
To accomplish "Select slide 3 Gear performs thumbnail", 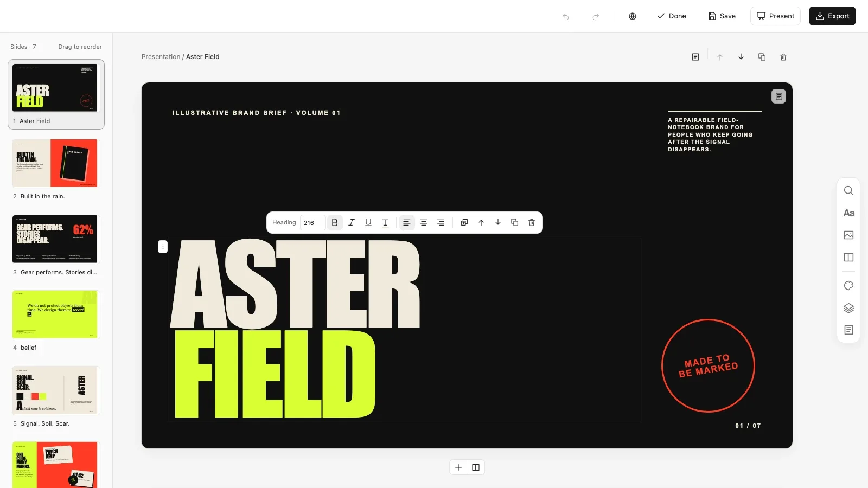I will tap(55, 239).
